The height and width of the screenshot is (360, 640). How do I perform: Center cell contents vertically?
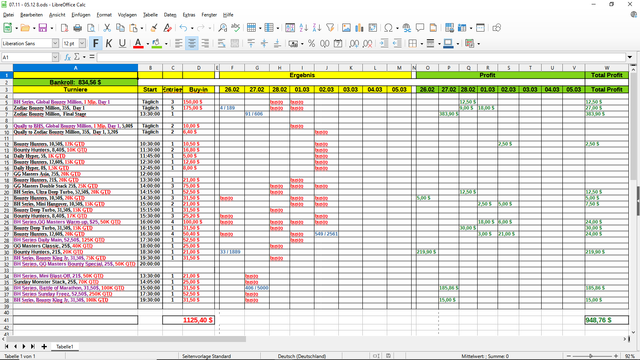tap(264, 43)
